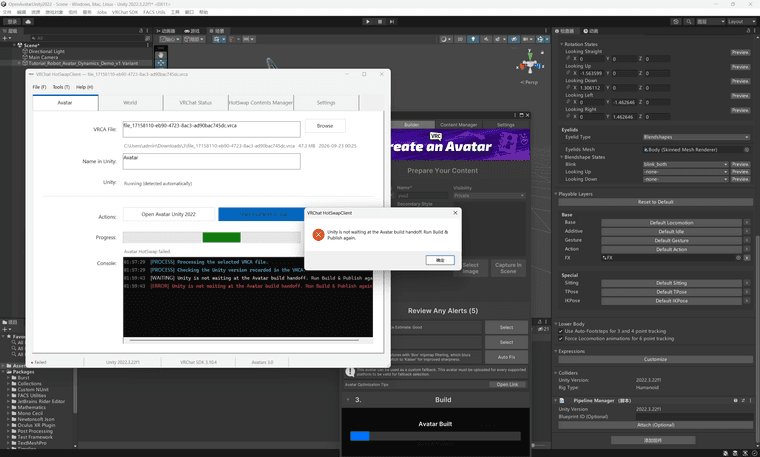Image resolution: width=760 pixels, height=457 pixels.
Task: Toggle 2D mode in the Scene view
Action: point(460,39)
